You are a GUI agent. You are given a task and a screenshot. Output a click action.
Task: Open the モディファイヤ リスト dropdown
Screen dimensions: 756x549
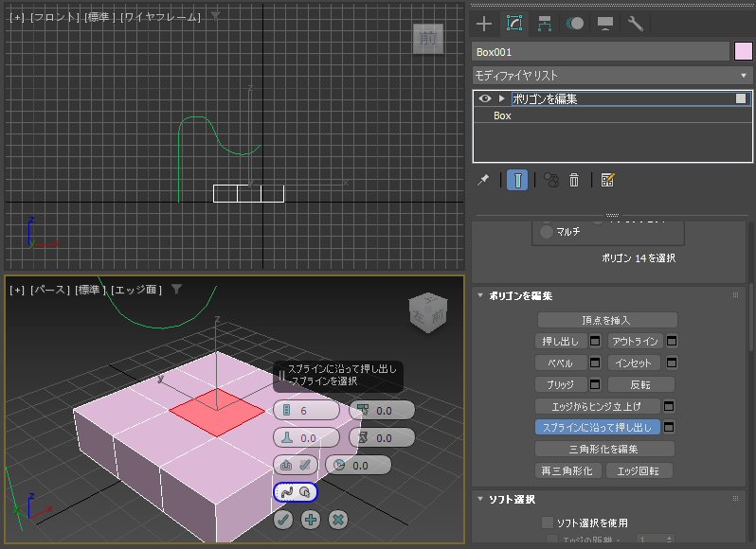pyautogui.click(x=611, y=76)
